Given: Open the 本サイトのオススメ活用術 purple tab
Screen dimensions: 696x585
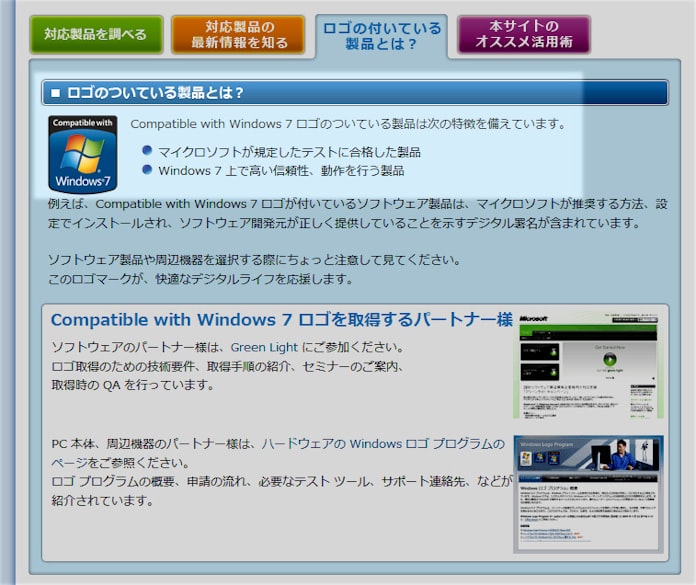Looking at the screenshot, I should coord(523,34).
